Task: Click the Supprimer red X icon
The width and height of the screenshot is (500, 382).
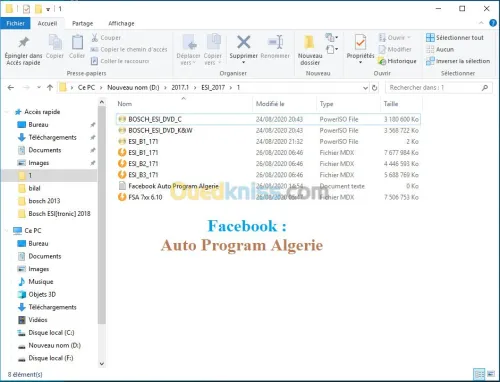Action: [244, 42]
